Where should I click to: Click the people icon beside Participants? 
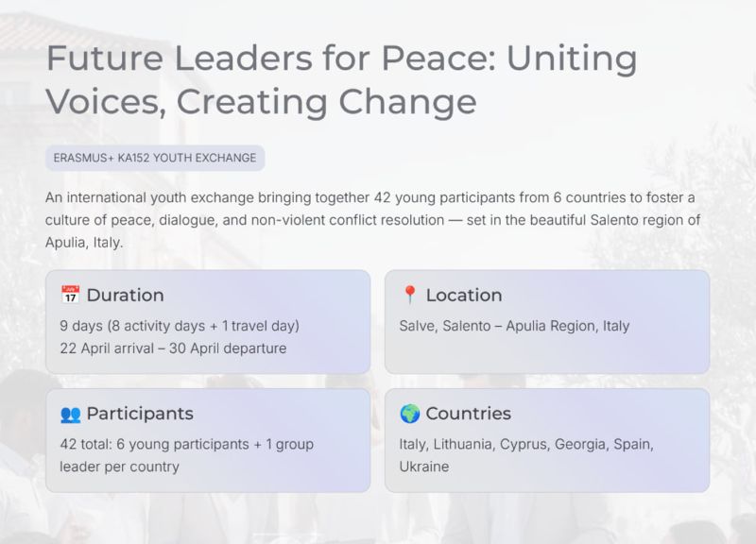(70, 414)
